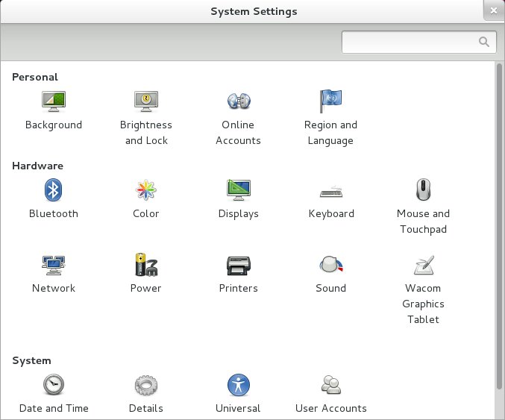
Task: Click the 'Printers' label text
Action: point(239,288)
